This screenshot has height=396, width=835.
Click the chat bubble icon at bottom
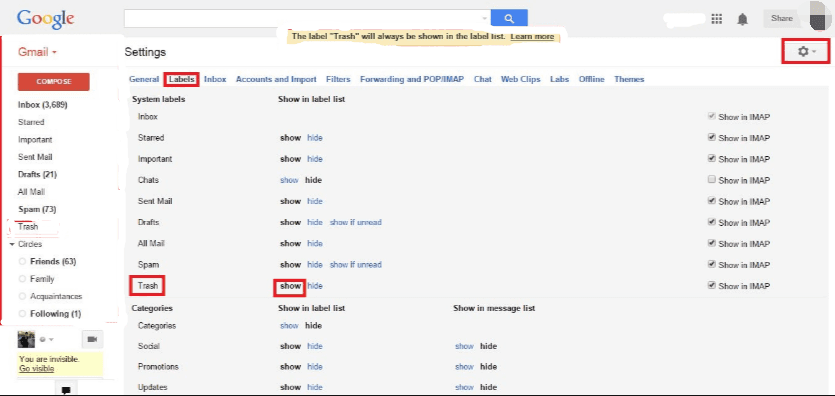[66, 390]
